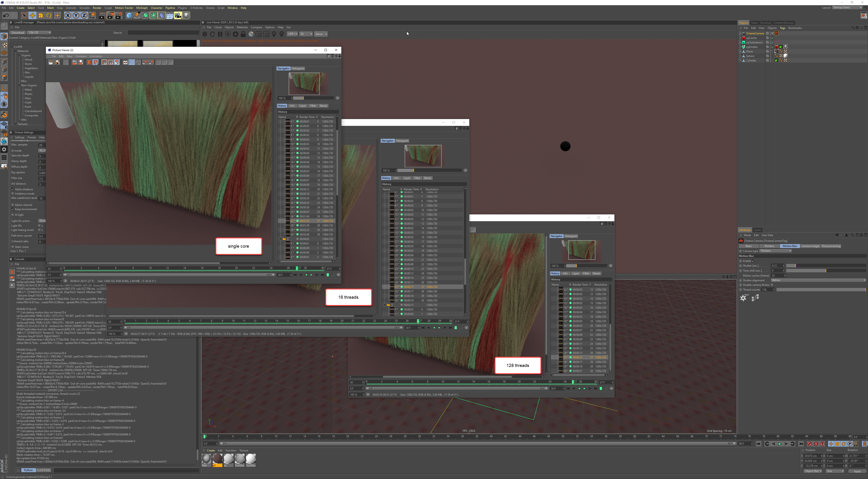Open the 128x128 size dropdown in LiveDB
Screen dimensions: 868x479
coord(39,33)
